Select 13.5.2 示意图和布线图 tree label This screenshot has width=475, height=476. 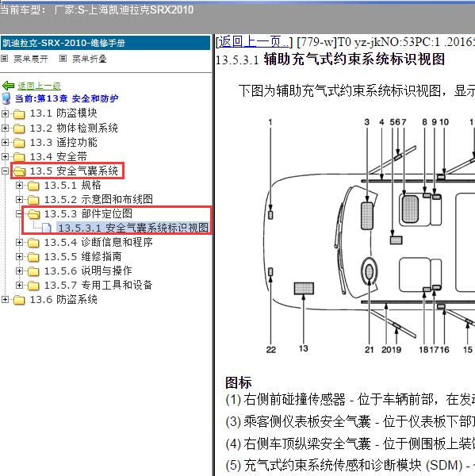pyautogui.click(x=98, y=199)
